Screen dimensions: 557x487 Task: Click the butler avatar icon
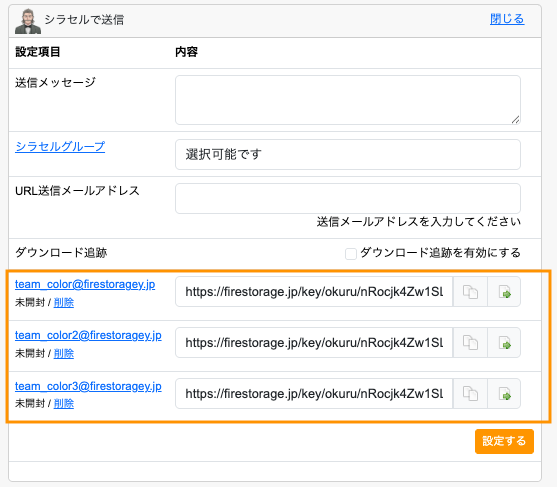28,21
